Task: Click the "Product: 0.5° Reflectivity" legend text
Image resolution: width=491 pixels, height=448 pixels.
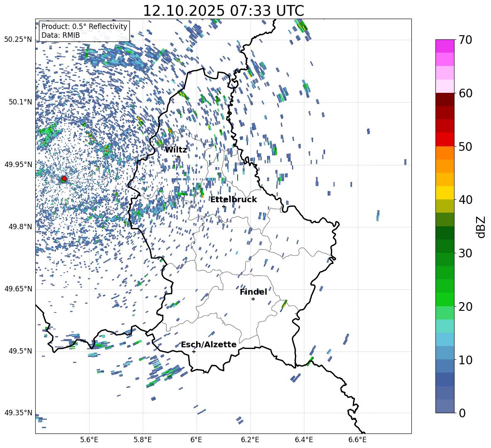Action: pyautogui.click(x=84, y=27)
